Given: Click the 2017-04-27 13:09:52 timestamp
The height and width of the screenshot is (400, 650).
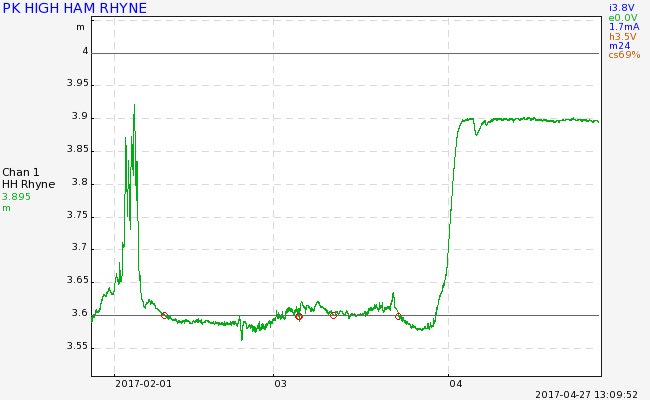Looking at the screenshot, I should pyautogui.click(x=587, y=395).
